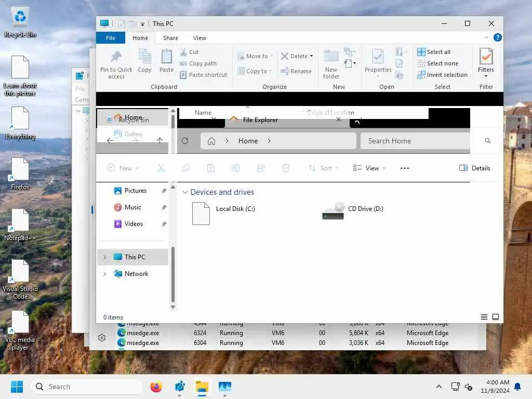The height and width of the screenshot is (399, 532).
Task: Open Firefox from the taskbar
Action: pos(156,387)
